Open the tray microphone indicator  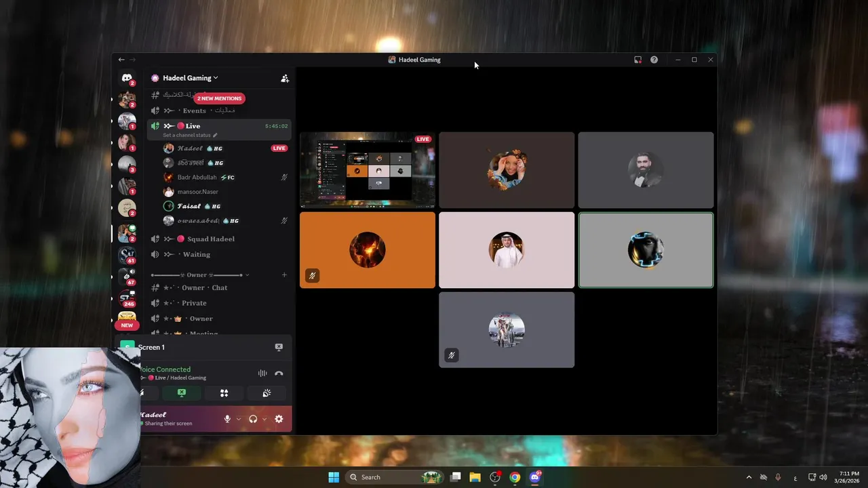(778, 477)
